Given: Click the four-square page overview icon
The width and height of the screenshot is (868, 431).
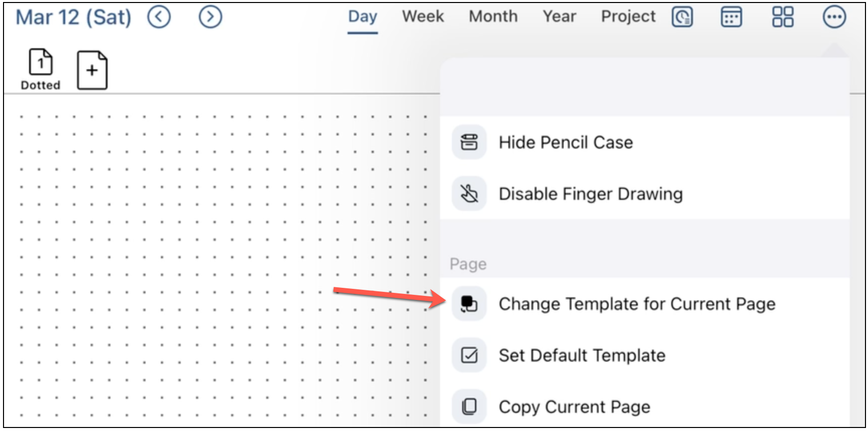Looking at the screenshot, I should pyautogui.click(x=782, y=16).
